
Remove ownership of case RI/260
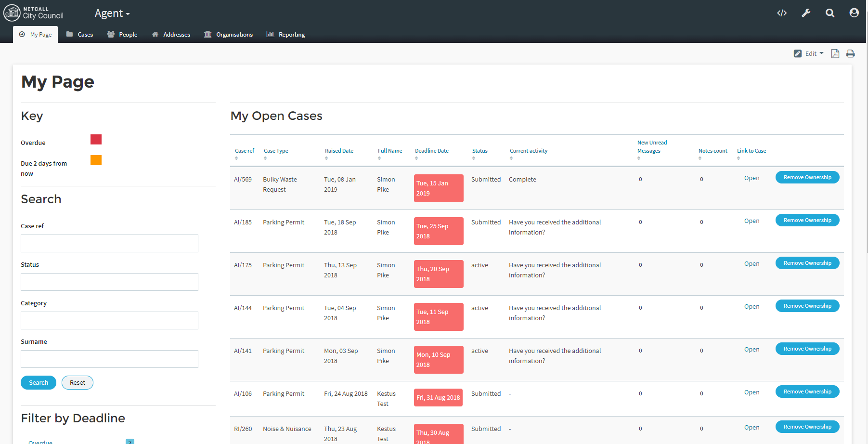click(x=807, y=427)
